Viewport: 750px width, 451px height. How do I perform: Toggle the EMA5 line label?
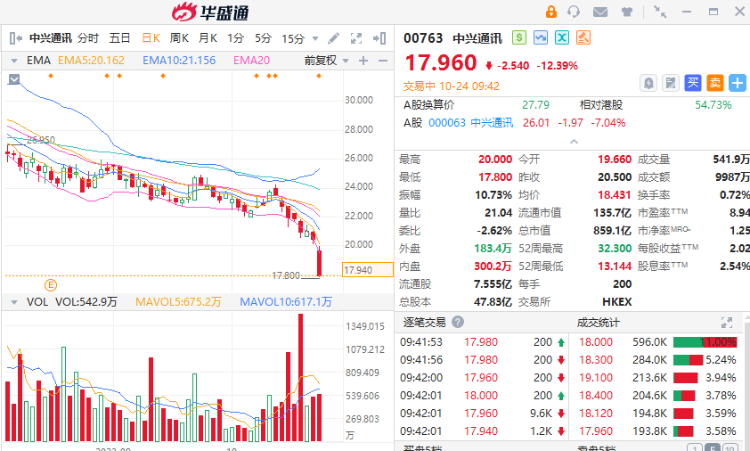tap(91, 60)
